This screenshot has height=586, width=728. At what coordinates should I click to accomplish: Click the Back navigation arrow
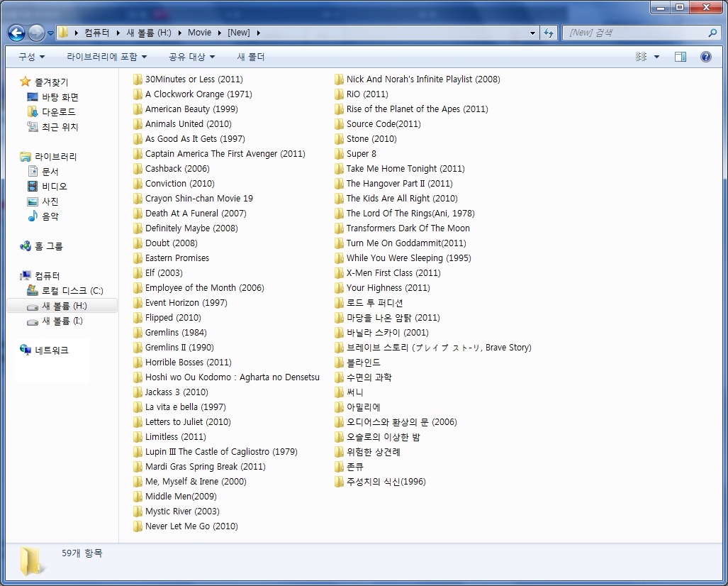point(17,33)
